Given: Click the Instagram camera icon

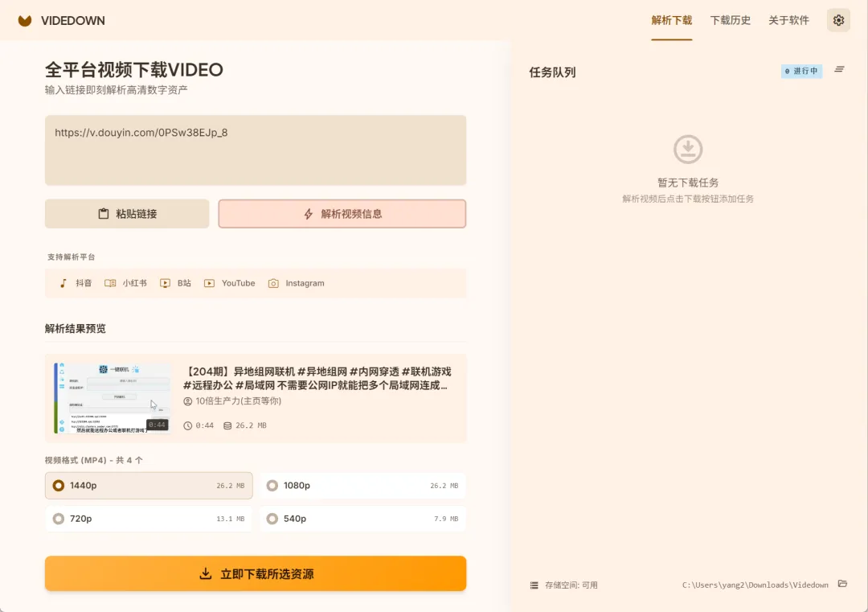Looking at the screenshot, I should point(273,283).
